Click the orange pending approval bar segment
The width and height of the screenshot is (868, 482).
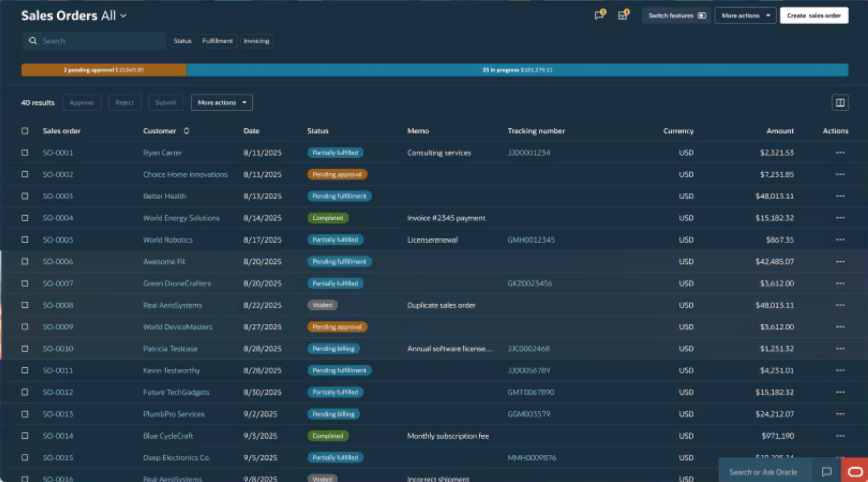[104, 70]
